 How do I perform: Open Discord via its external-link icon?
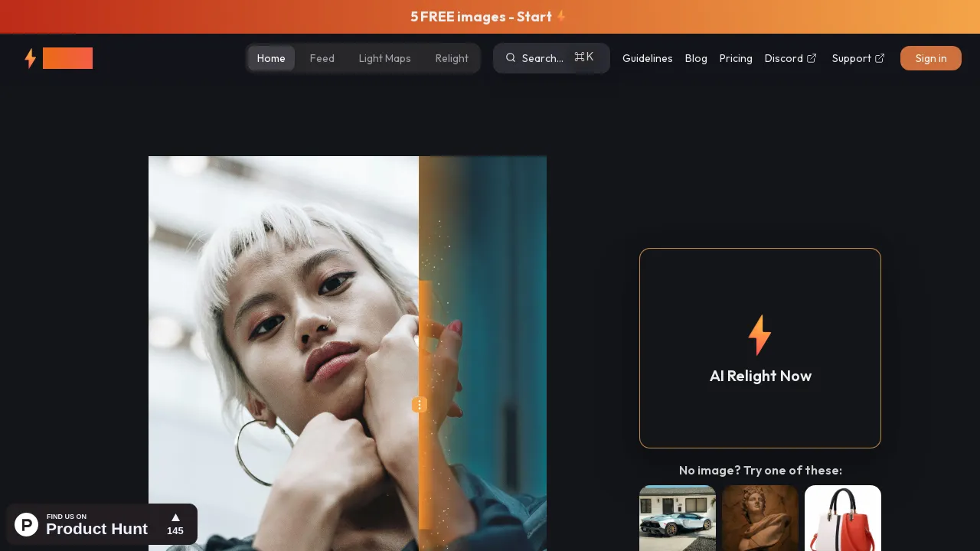812,58
